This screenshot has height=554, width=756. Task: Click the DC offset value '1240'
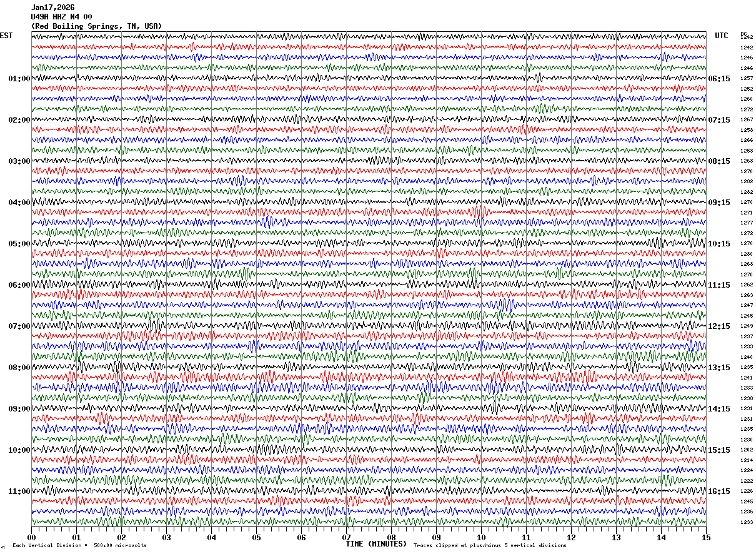point(747,357)
